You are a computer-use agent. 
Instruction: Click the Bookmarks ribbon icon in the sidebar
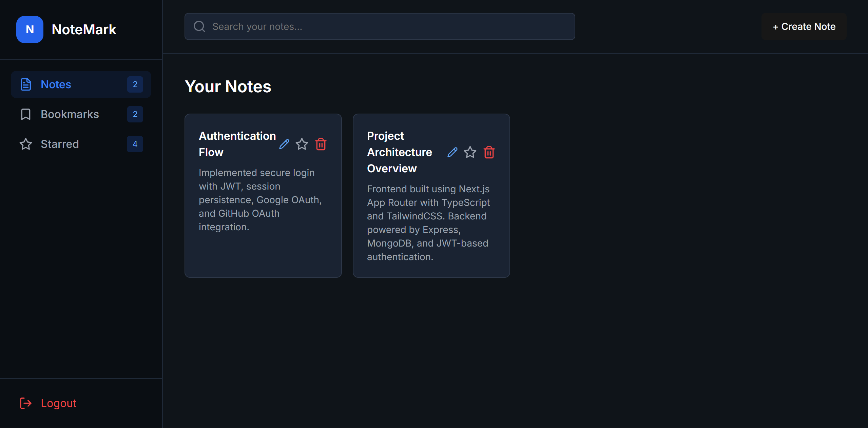point(26,114)
